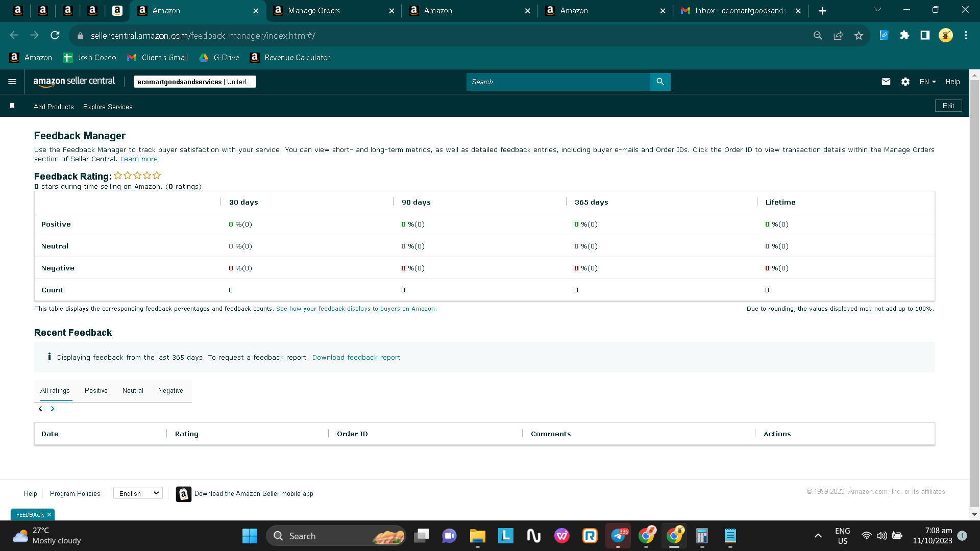Screen dimensions: 980x551
Task: Close the active Amazon browser tab
Action: pyautogui.click(x=256, y=11)
